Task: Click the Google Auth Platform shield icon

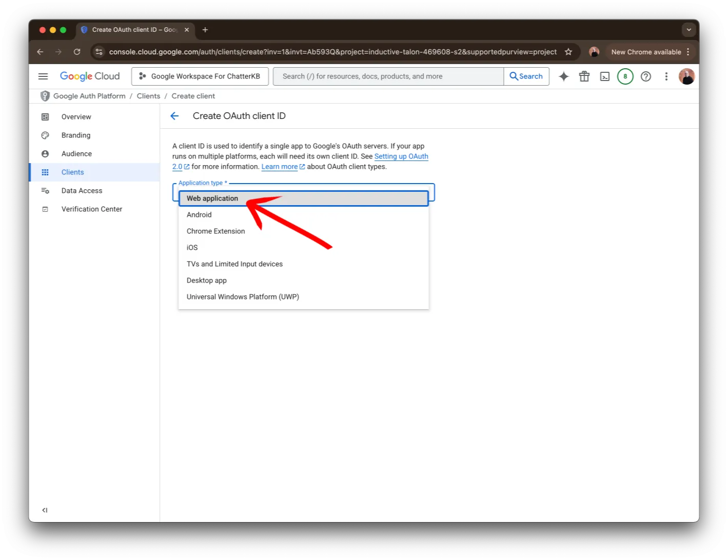Action: tap(45, 96)
